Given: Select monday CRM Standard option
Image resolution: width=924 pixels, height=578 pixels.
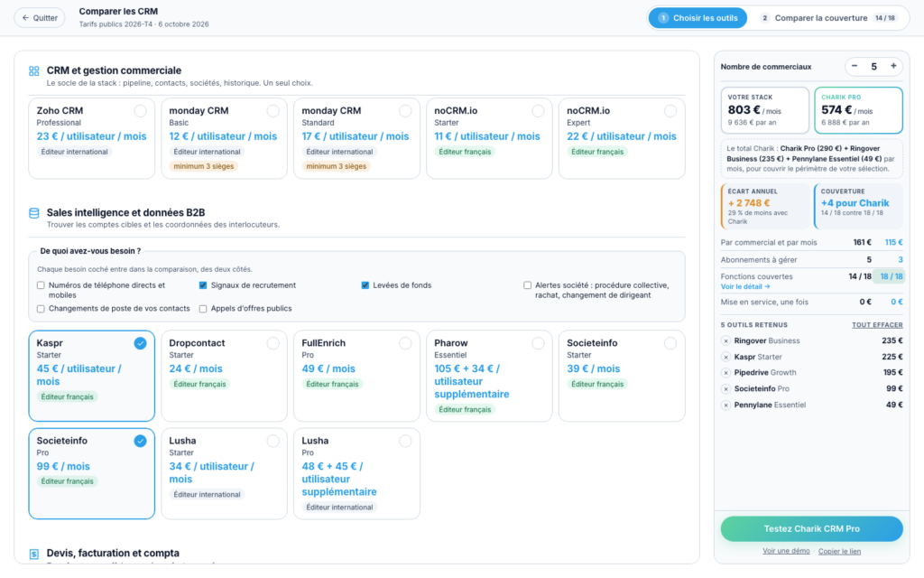Looking at the screenshot, I should (x=356, y=138).
